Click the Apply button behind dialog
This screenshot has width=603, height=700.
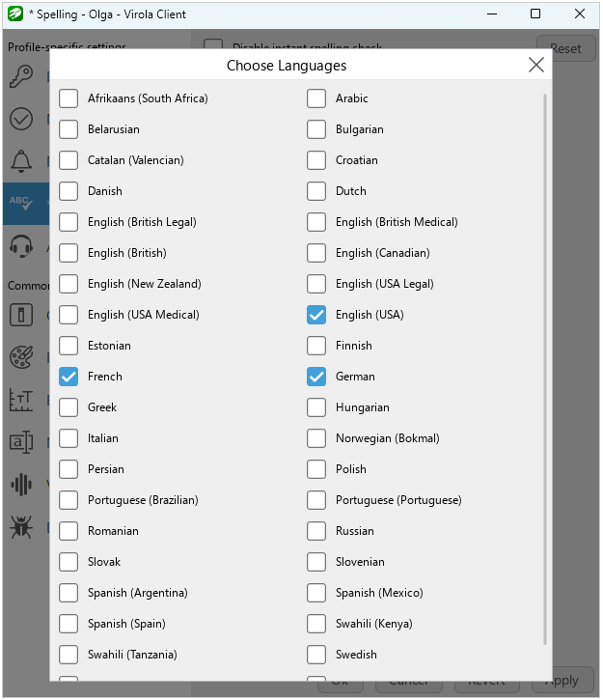(x=562, y=681)
